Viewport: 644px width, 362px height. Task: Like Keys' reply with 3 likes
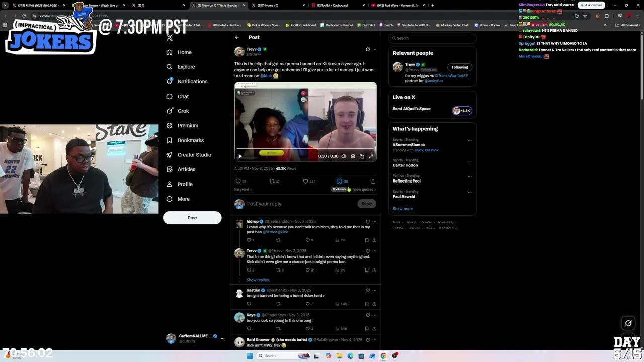[309, 329]
